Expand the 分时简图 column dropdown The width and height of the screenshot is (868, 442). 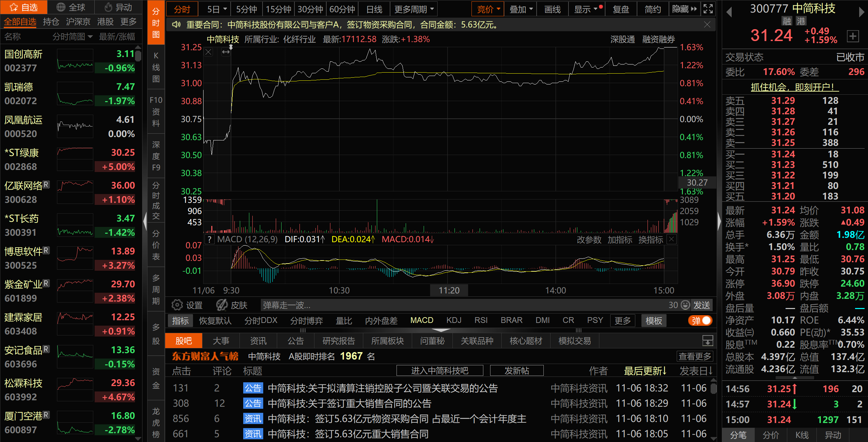73,36
